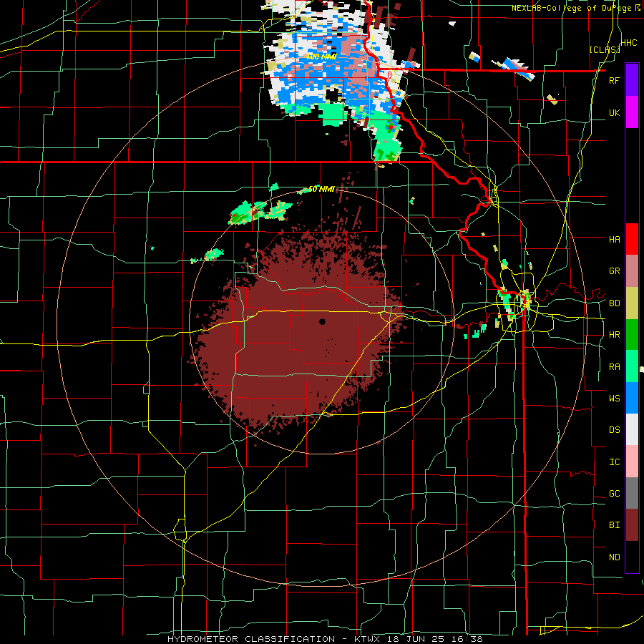Select the tan-yellow BD legend swatch

(x=632, y=303)
